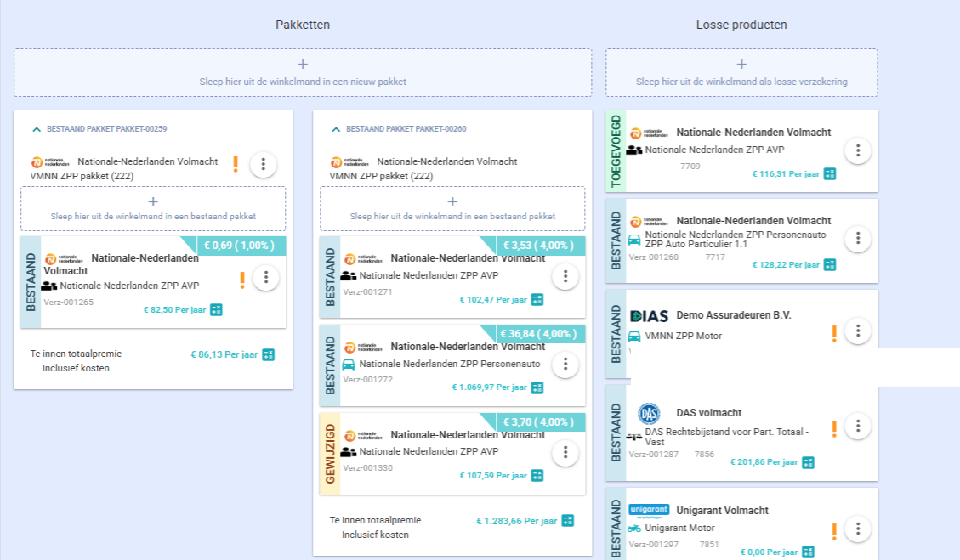
Task: Click warning exclamation on Unigarant Volmacht card
Action: coord(834,531)
